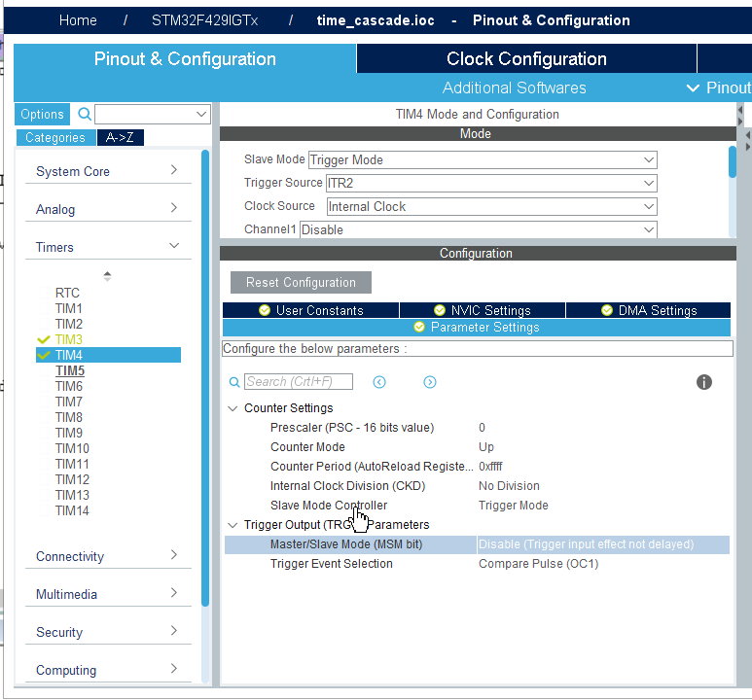Click the Reset Configuration button

tap(302, 282)
